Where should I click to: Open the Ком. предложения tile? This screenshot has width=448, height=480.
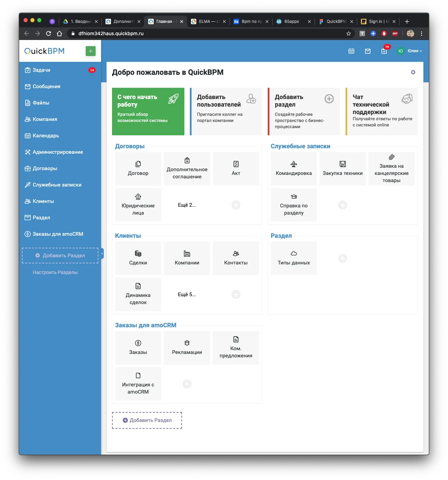(x=236, y=348)
